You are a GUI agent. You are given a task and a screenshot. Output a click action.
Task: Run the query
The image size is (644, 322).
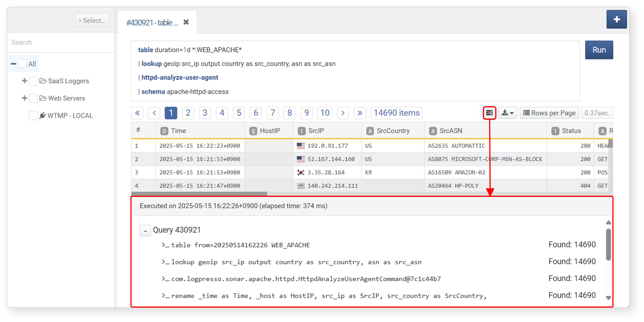599,50
